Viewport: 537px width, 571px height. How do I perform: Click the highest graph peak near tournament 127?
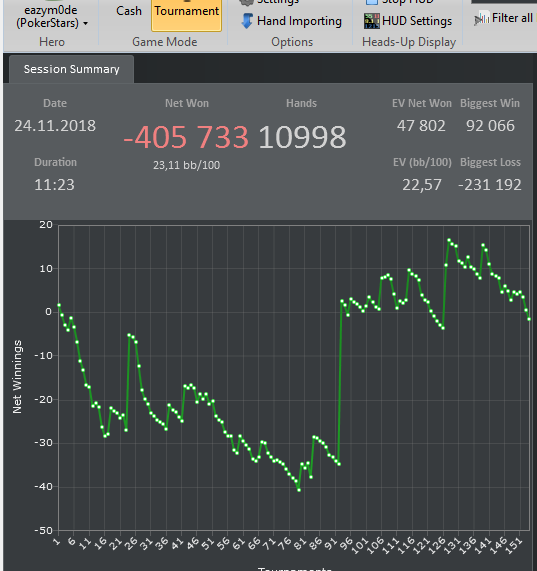[449, 240]
